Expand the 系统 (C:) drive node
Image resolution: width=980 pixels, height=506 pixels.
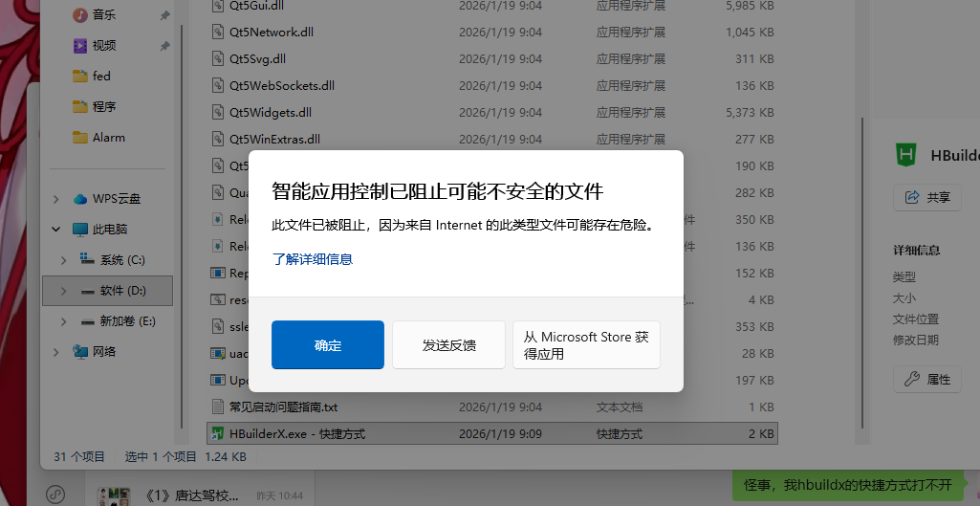(x=64, y=260)
